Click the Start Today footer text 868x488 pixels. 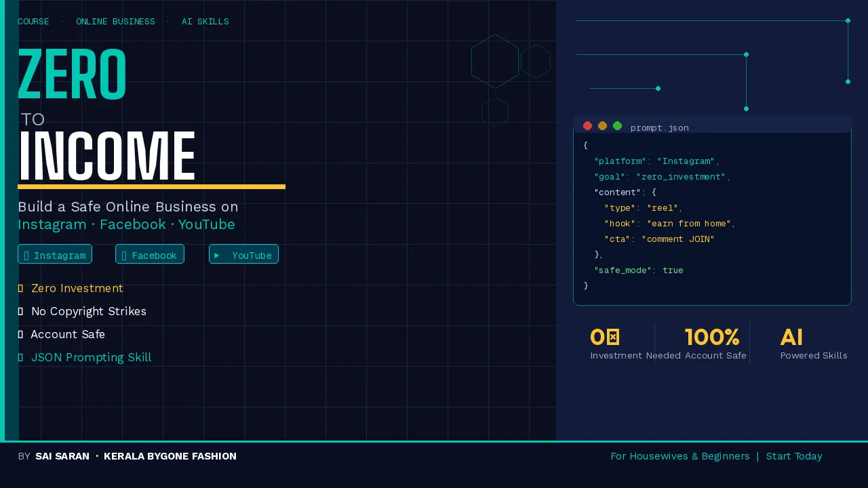(x=794, y=456)
